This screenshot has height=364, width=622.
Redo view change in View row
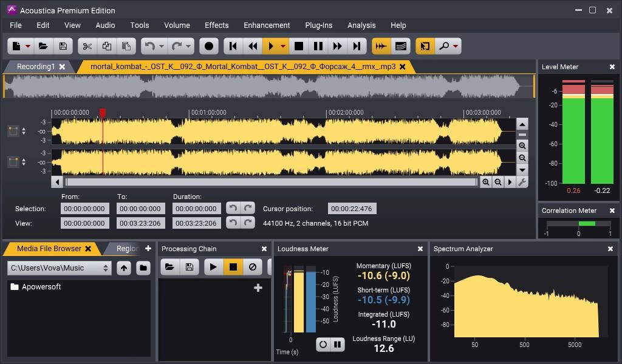pyautogui.click(x=248, y=223)
